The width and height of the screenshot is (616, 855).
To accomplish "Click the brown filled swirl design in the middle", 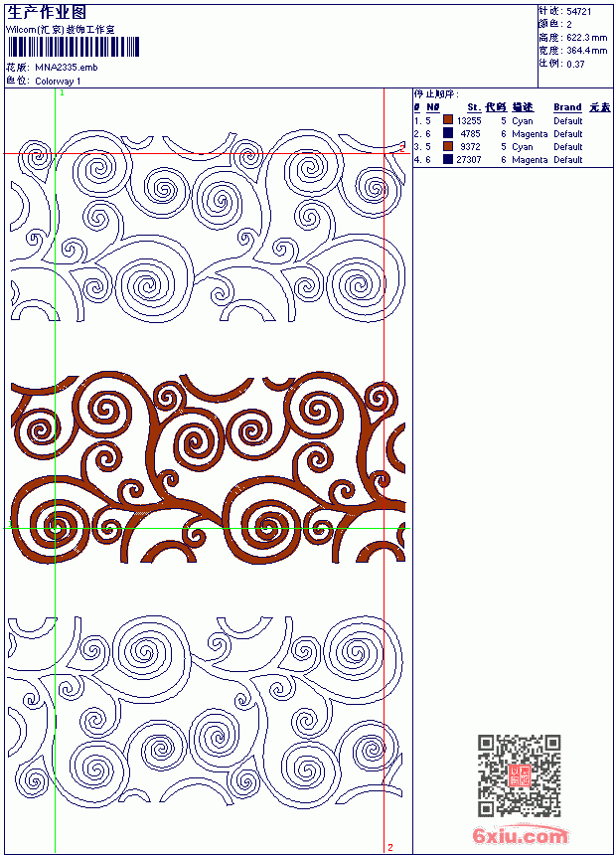I will click(208, 468).
